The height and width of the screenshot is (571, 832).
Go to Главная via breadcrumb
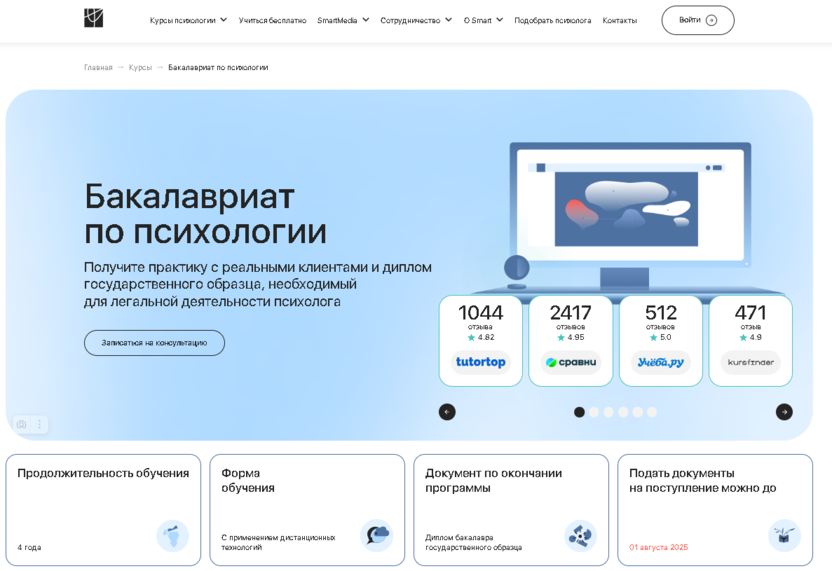tap(98, 67)
